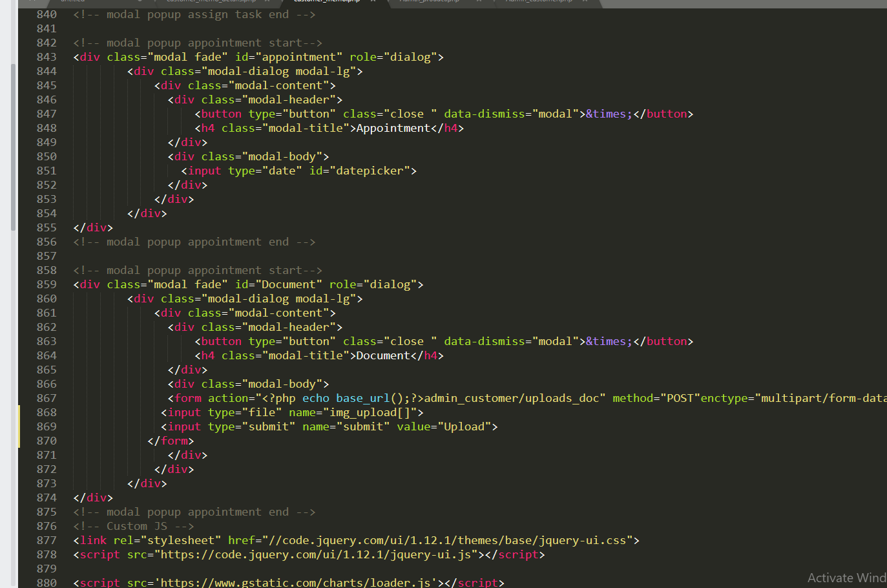This screenshot has height=588, width=887.
Task: Click the base_url PHP function call
Action: point(362,398)
